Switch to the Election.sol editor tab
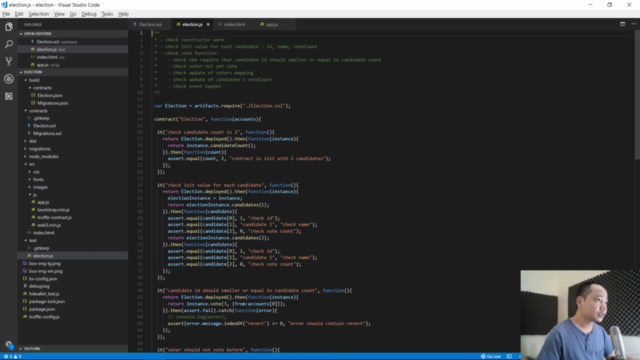This screenshot has width=640, height=360. [x=149, y=24]
